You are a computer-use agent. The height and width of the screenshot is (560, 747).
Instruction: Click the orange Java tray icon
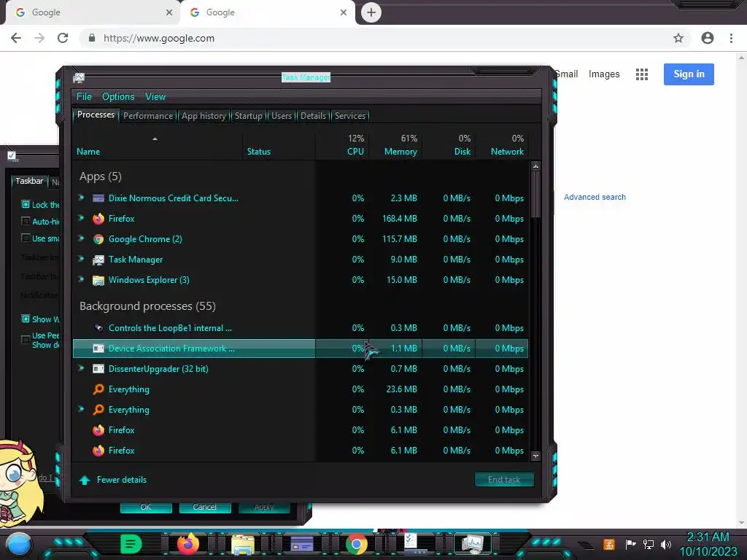point(609,544)
